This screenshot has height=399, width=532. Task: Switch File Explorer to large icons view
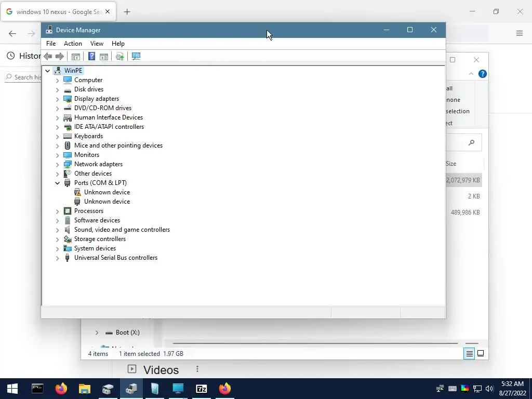pos(481,353)
